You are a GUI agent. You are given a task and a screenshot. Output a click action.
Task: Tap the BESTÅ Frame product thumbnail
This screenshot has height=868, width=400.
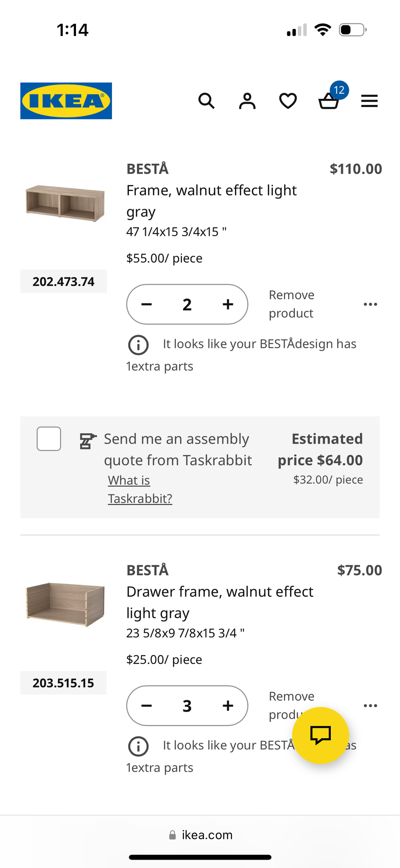[65, 203]
